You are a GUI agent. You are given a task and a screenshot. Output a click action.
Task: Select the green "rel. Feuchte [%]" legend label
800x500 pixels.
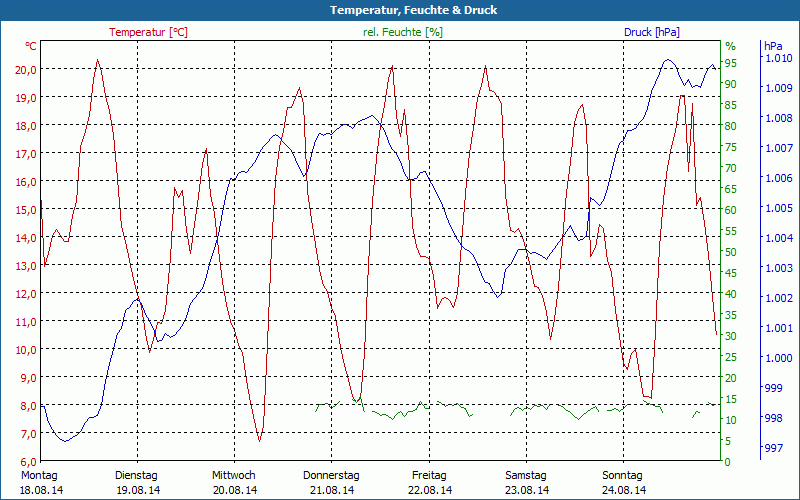[403, 32]
